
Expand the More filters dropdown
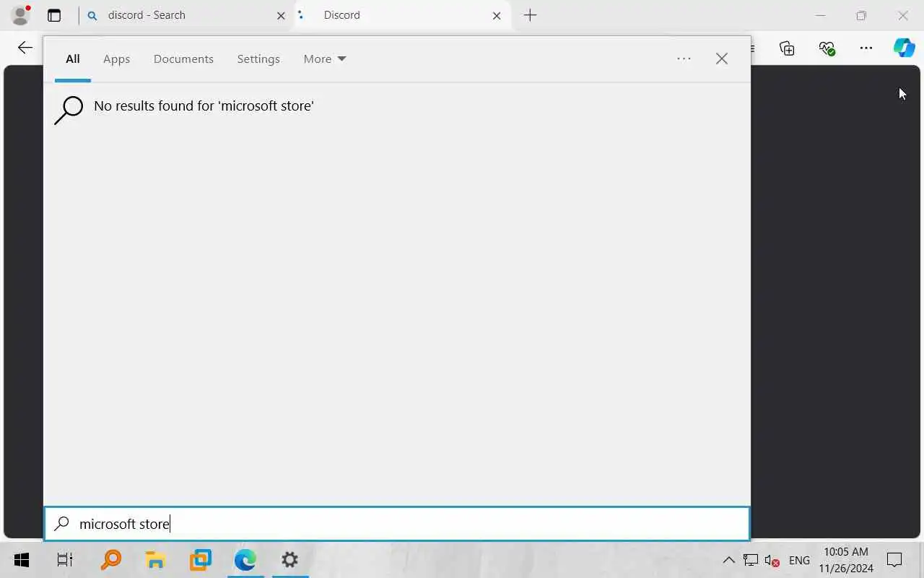325,59
